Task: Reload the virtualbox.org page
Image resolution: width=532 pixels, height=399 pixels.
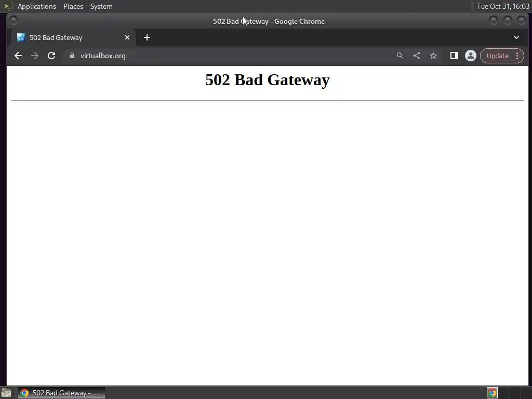Action: coord(51,56)
